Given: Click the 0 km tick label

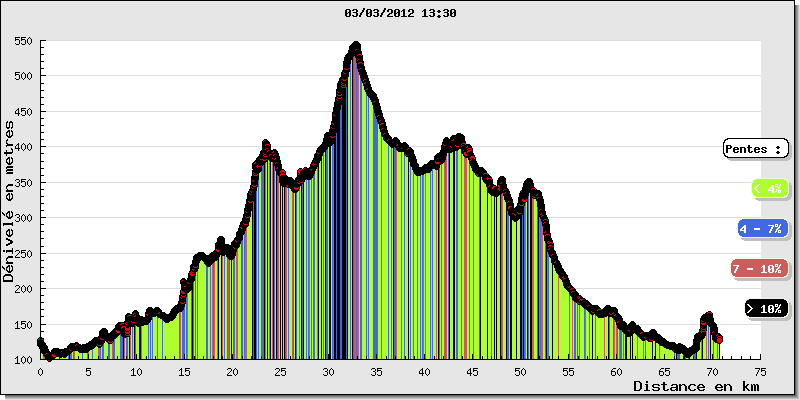Looking at the screenshot, I should click(40, 371).
